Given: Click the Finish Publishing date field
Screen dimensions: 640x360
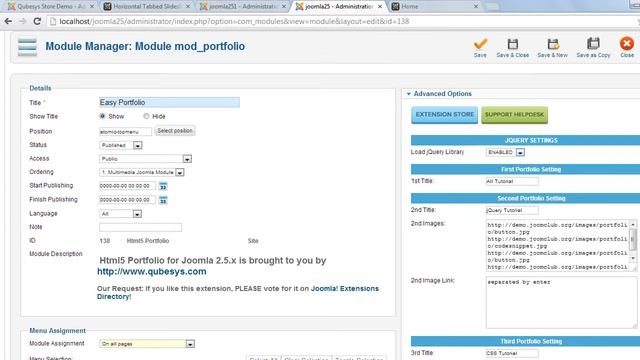Looking at the screenshot, I should (x=127, y=200).
